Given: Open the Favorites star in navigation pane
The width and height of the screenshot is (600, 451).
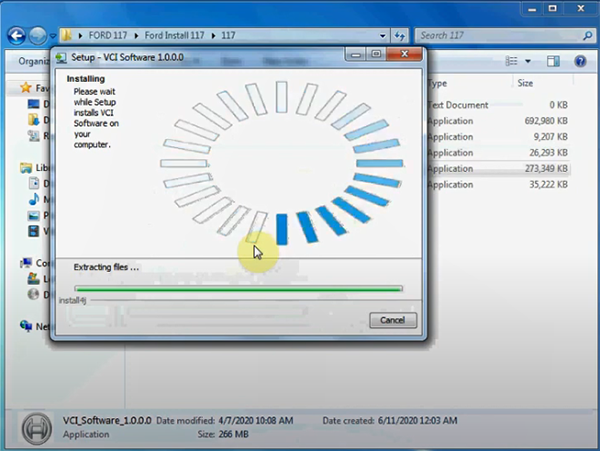Looking at the screenshot, I should [x=26, y=88].
